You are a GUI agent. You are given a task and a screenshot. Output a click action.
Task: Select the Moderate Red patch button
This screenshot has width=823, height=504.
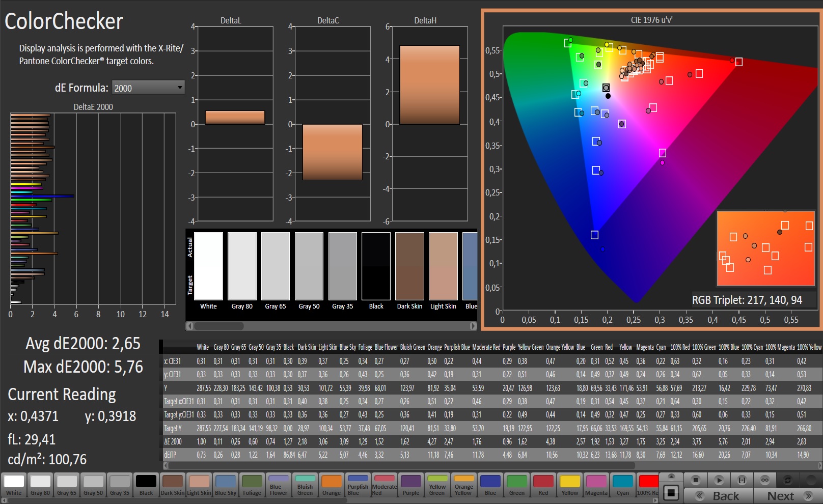[x=385, y=485]
